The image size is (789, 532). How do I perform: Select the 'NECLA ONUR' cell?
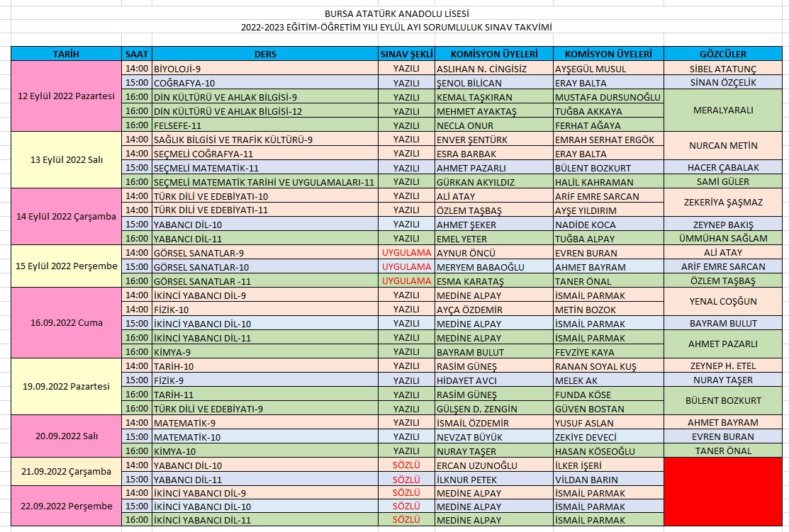[493, 125]
